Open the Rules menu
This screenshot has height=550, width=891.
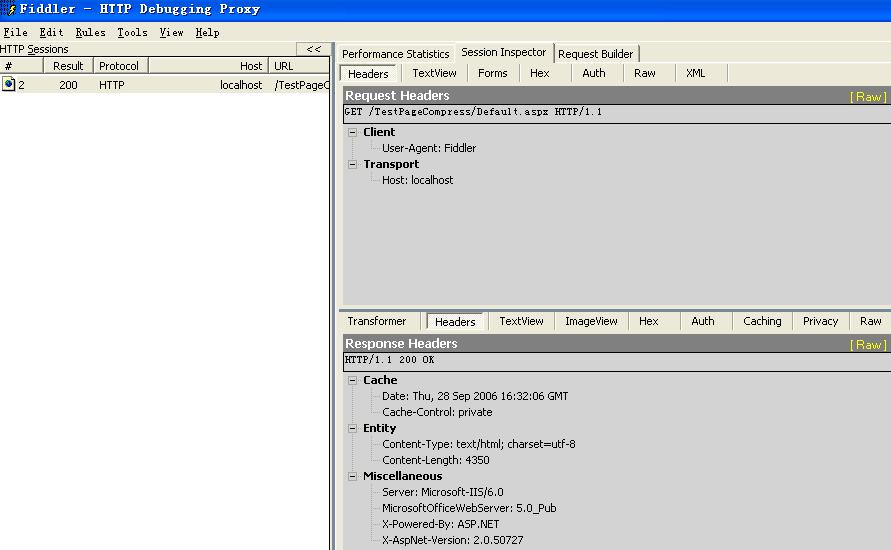pyautogui.click(x=90, y=32)
